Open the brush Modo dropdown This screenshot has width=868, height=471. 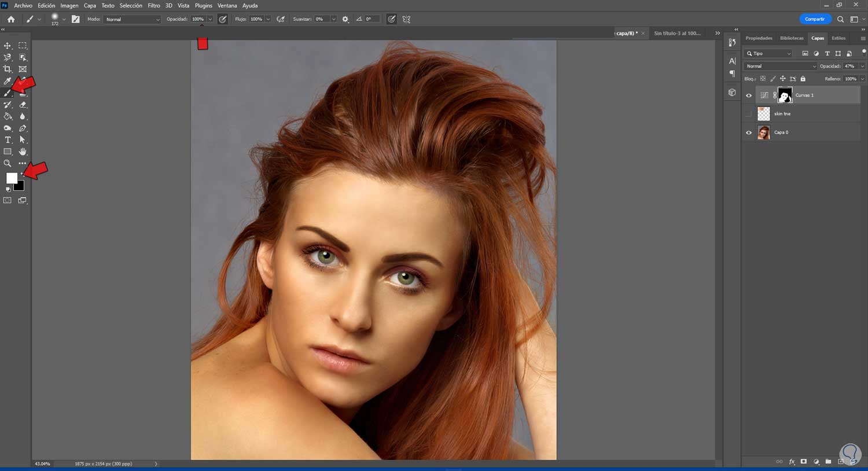point(133,20)
